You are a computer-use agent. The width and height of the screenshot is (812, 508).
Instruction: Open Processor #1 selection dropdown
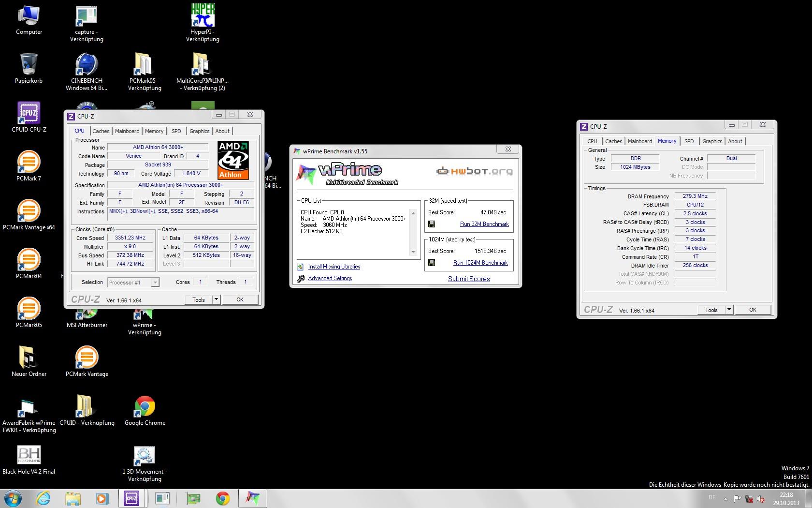133,283
